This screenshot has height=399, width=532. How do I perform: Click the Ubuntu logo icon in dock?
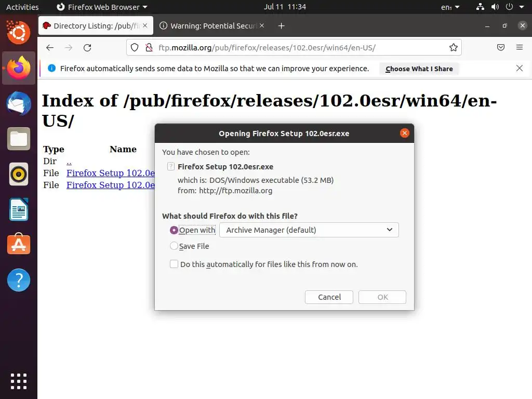(18, 32)
